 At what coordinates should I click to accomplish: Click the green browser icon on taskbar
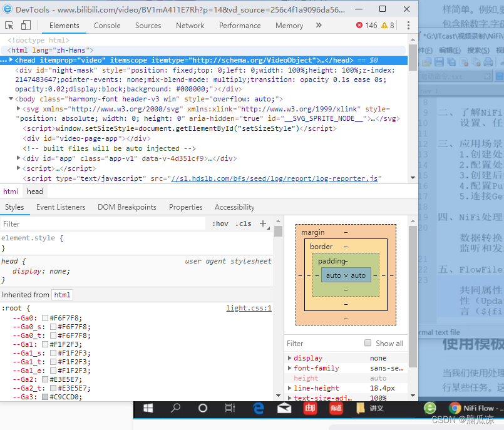click(429, 408)
